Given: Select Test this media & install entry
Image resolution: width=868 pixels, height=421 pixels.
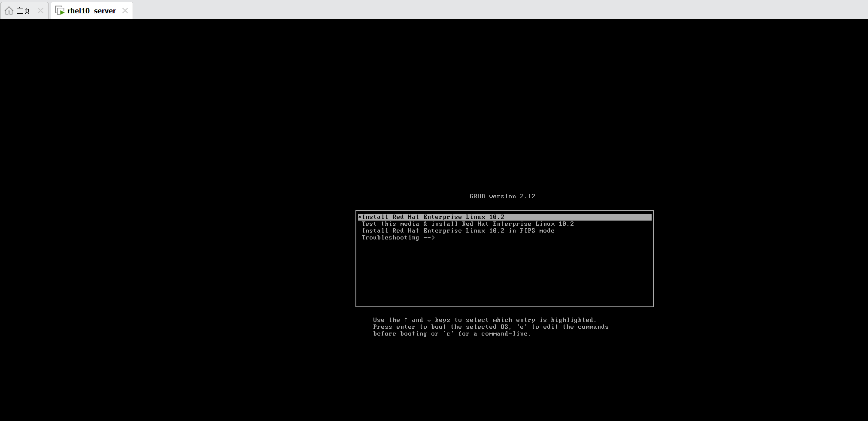Looking at the screenshot, I should point(504,224).
